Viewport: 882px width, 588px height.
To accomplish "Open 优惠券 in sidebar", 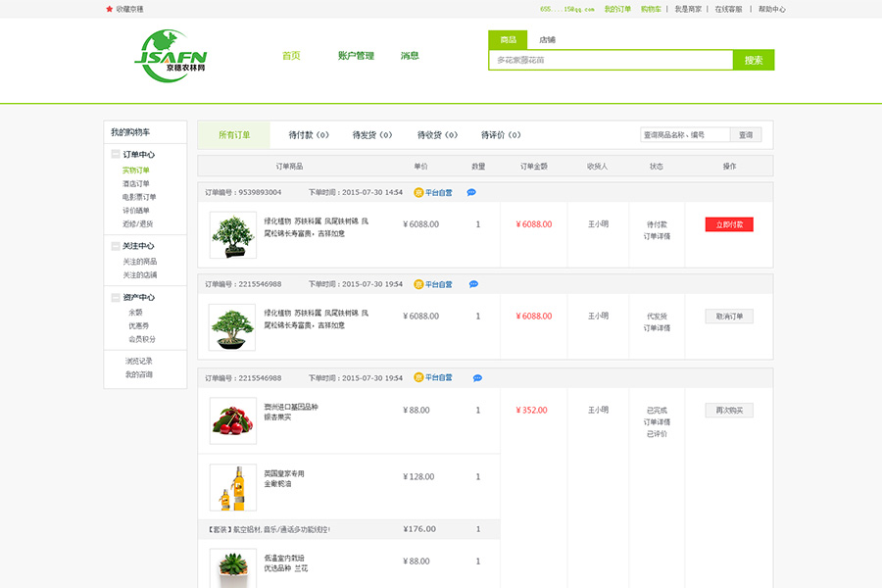I will click(x=138, y=325).
